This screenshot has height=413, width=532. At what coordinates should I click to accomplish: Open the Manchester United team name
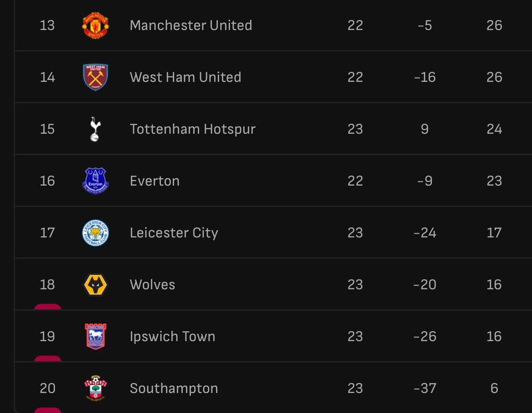click(x=191, y=26)
